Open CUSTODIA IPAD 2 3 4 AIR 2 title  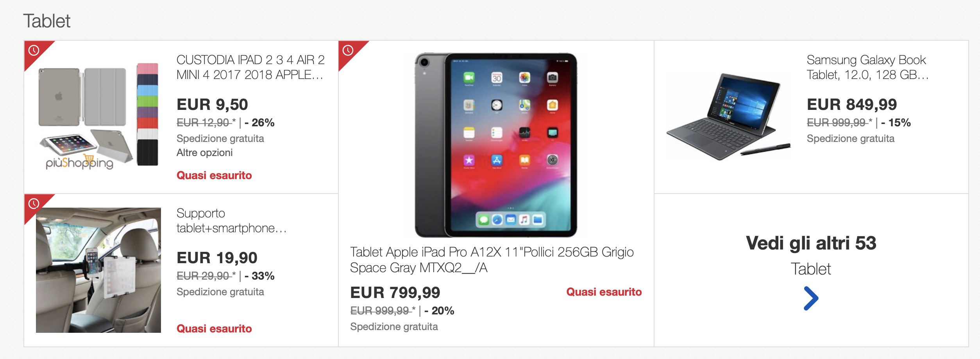pyautogui.click(x=250, y=67)
